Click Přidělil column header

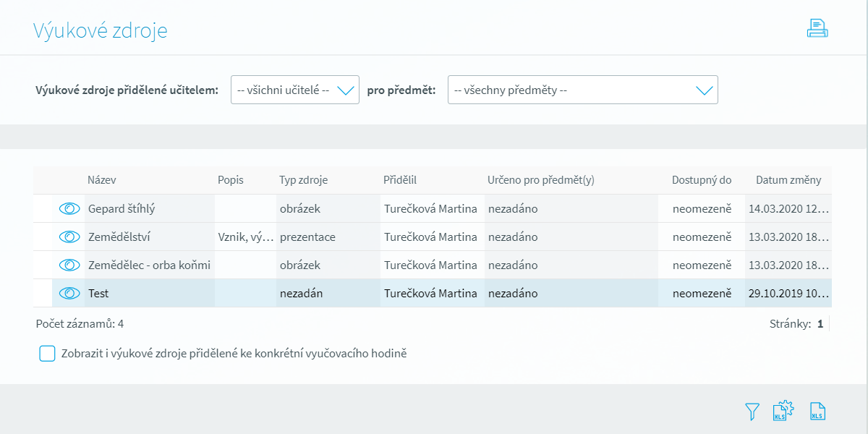point(400,180)
